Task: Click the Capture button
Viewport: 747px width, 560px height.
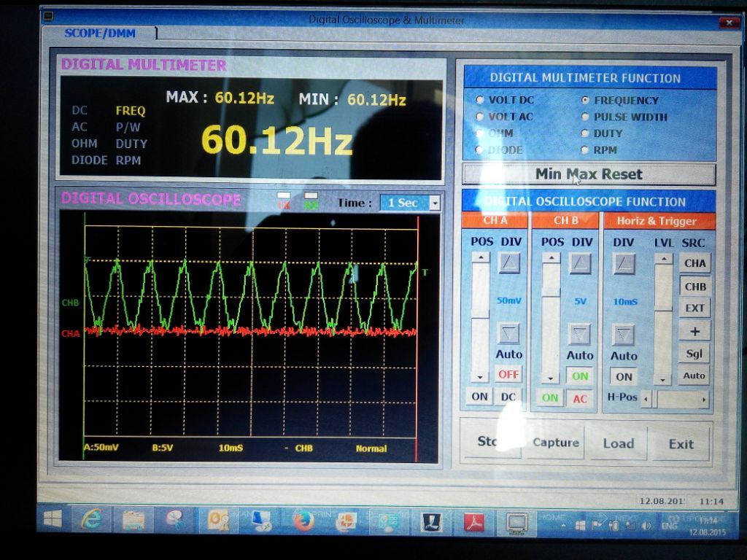Action: 556,443
